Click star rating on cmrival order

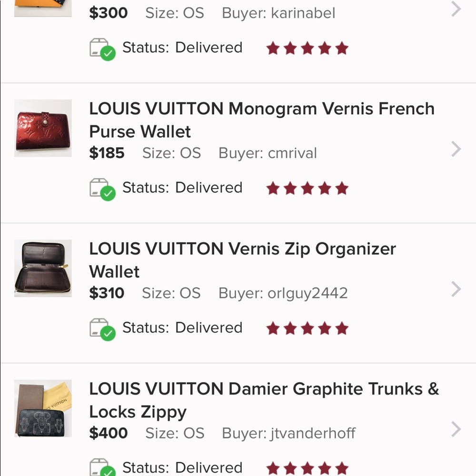[x=307, y=188]
